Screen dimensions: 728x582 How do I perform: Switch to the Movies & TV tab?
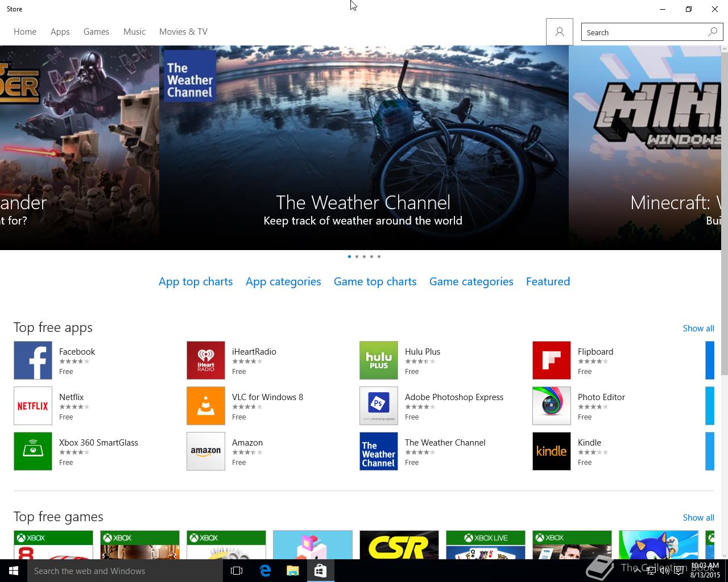183,32
